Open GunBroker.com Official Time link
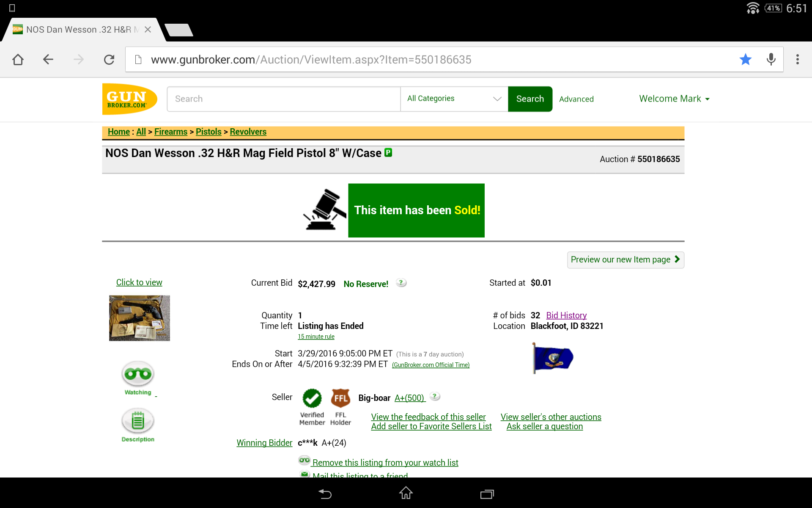The image size is (812, 508). tap(431, 365)
